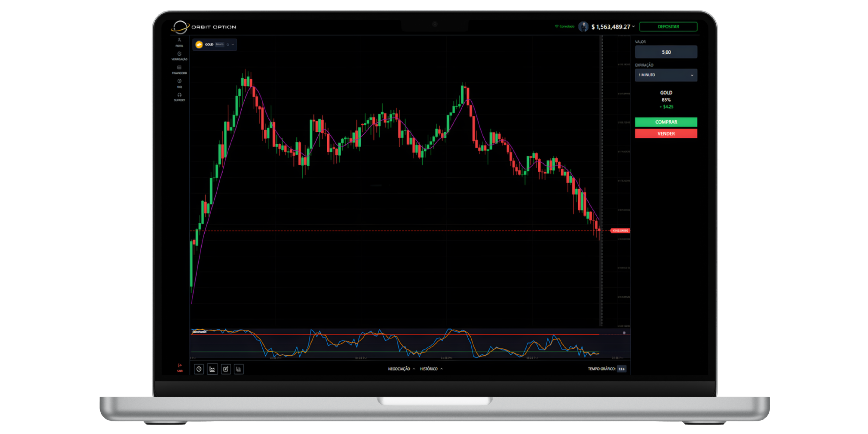Select Verificação from the left sidebar
The image size is (868, 434).
coord(180,56)
